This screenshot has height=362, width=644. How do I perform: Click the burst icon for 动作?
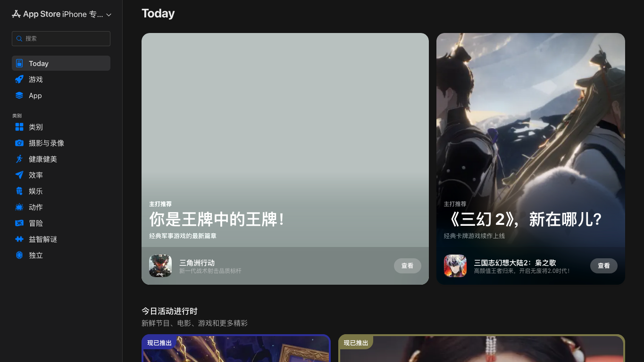click(x=19, y=207)
